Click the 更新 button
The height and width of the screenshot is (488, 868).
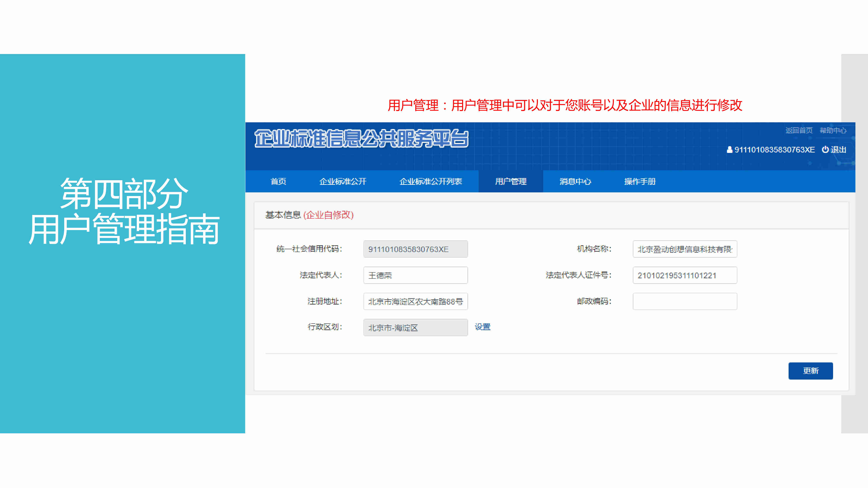810,371
